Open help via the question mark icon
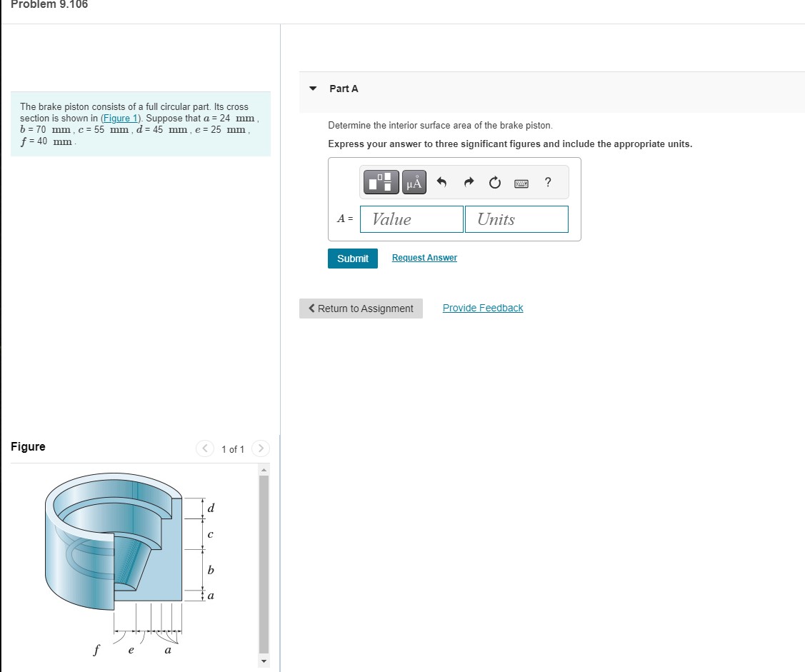This screenshot has height=672, width=805. [548, 182]
